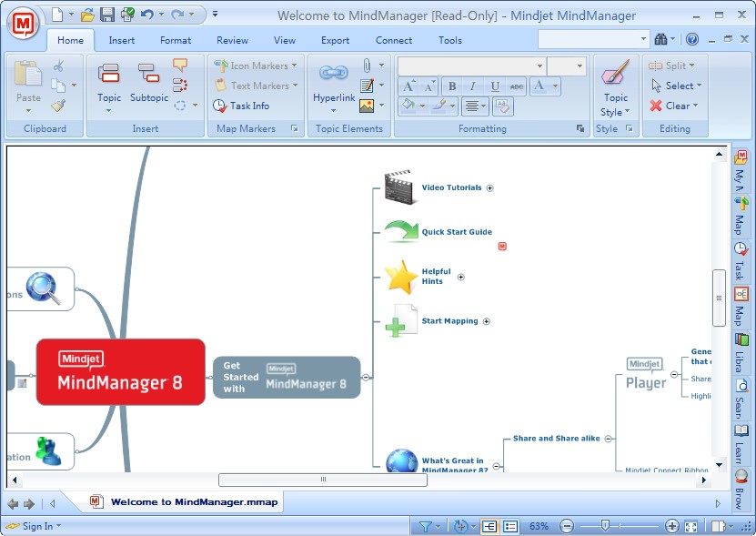Open the font size dropdown
756x536 pixels.
(x=580, y=66)
